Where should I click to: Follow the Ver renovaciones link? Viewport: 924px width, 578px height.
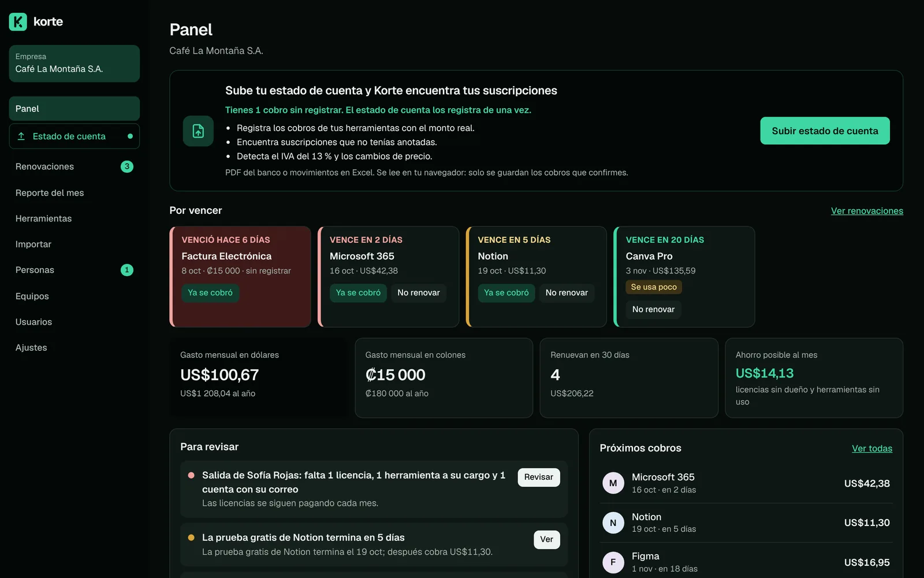coord(867,211)
